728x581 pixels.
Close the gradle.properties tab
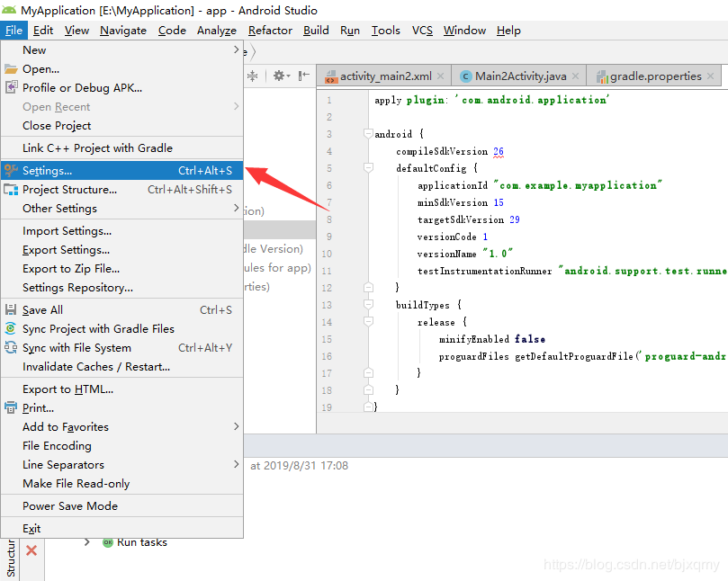point(710,76)
